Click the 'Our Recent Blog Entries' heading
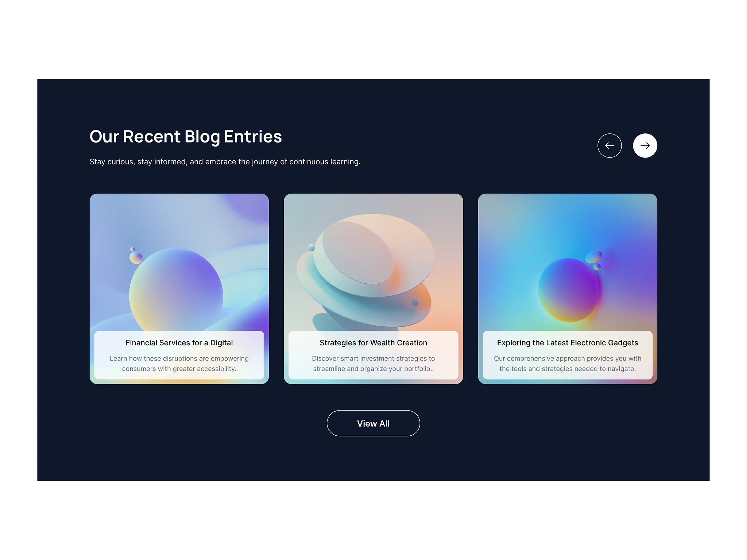Viewport: 747px width, 560px height. tap(186, 137)
